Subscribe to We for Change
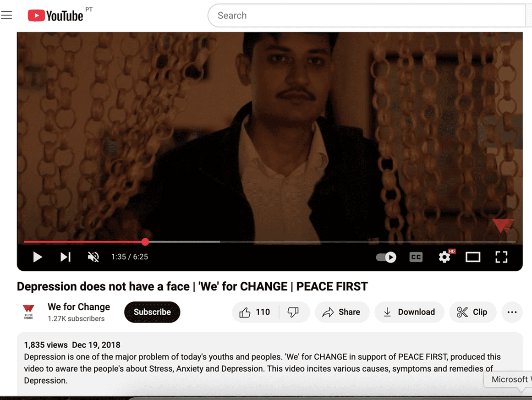 pyautogui.click(x=152, y=312)
